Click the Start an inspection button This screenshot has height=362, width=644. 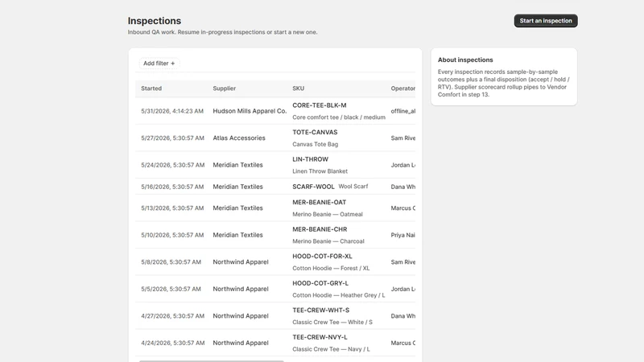[546, 21]
